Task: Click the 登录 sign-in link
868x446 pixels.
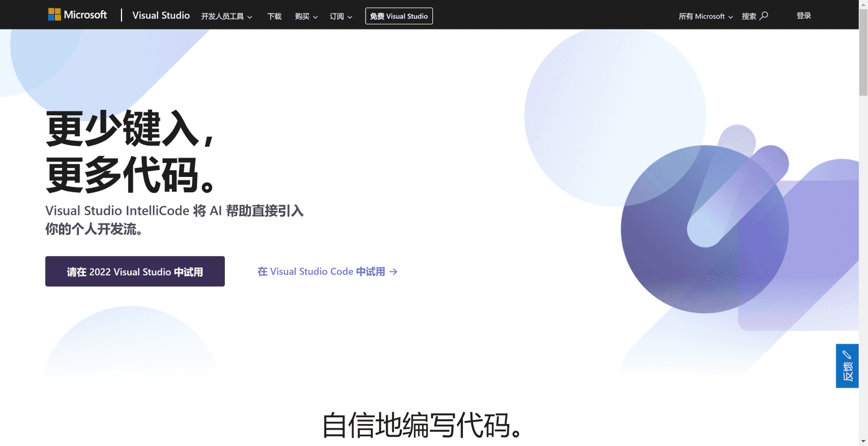Action: point(804,16)
